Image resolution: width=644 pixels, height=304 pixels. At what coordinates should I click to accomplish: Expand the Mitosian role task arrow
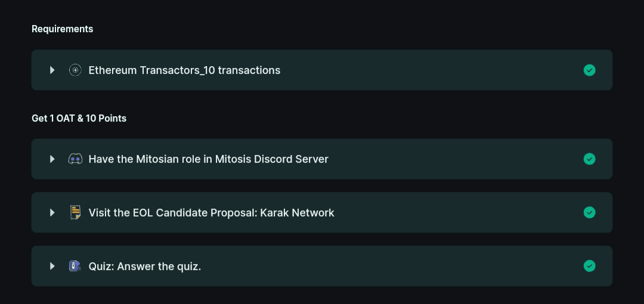(52, 159)
